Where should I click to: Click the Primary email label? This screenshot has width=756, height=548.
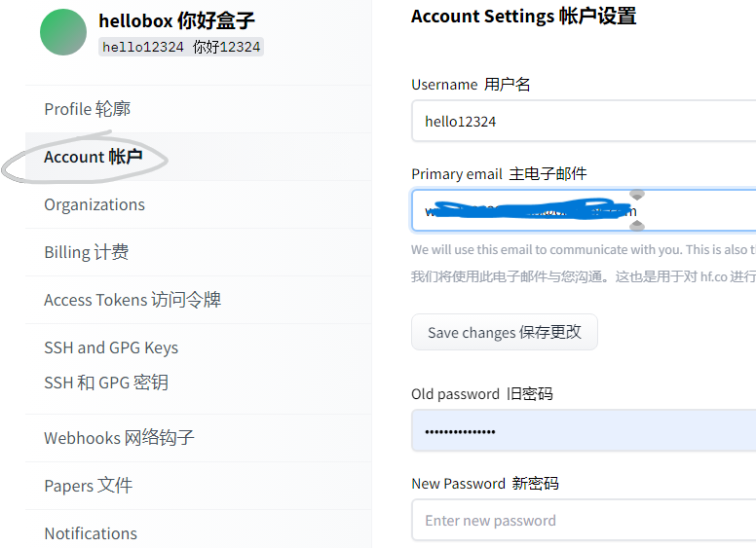(x=499, y=174)
